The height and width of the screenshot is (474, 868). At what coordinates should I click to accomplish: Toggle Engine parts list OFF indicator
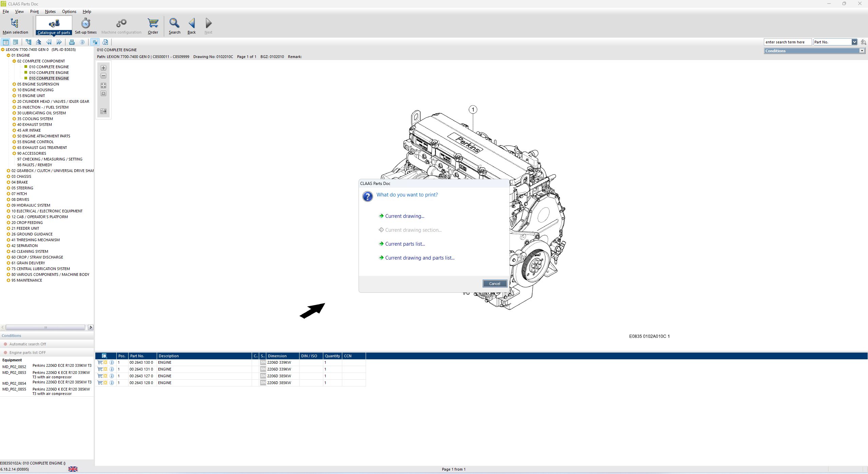point(5,353)
